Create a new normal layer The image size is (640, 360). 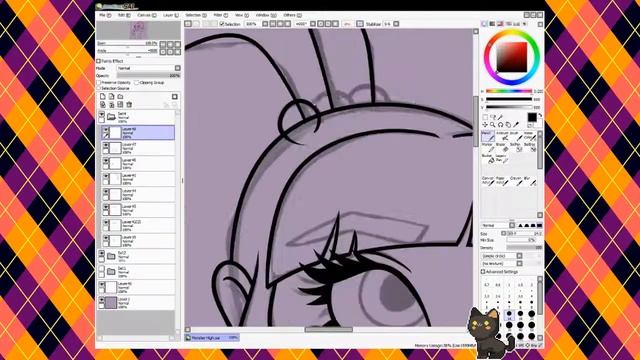pyautogui.click(x=102, y=96)
